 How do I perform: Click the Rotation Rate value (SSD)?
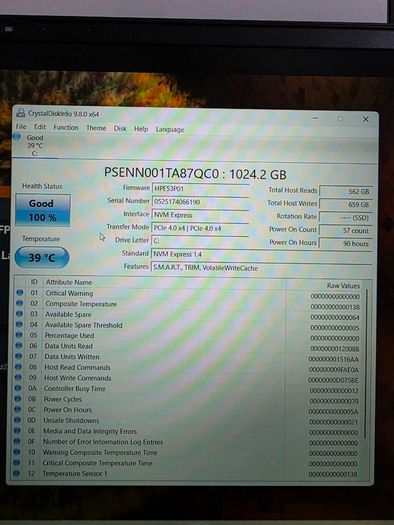click(346, 217)
